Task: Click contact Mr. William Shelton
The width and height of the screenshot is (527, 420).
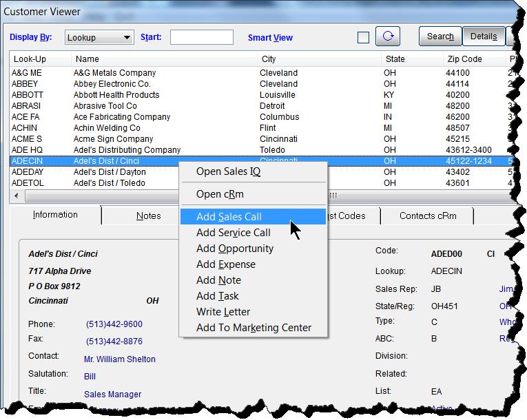Action: tap(120, 359)
